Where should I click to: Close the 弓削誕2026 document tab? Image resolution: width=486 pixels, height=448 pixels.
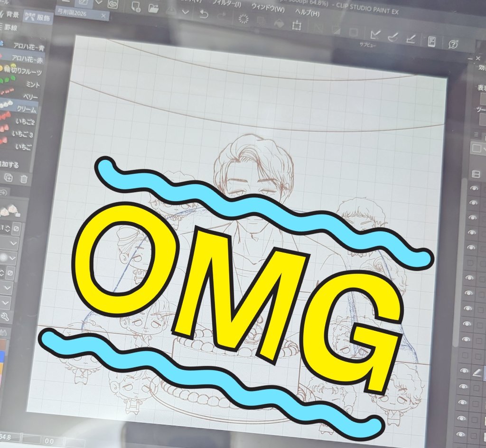[103, 16]
